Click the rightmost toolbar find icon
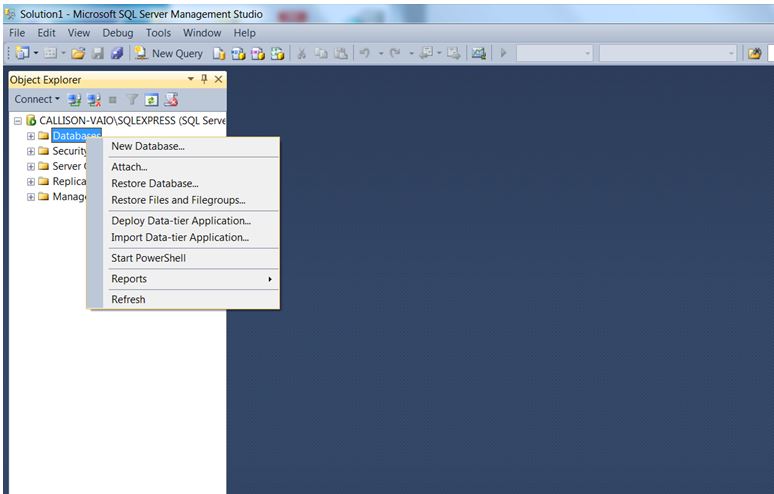Image resolution: width=774 pixels, height=494 pixels. pos(754,53)
